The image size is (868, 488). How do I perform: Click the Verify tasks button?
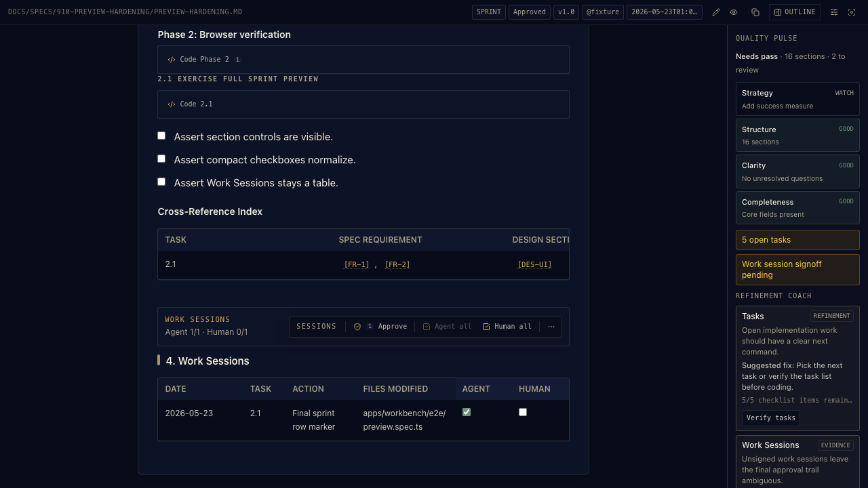pyautogui.click(x=771, y=418)
